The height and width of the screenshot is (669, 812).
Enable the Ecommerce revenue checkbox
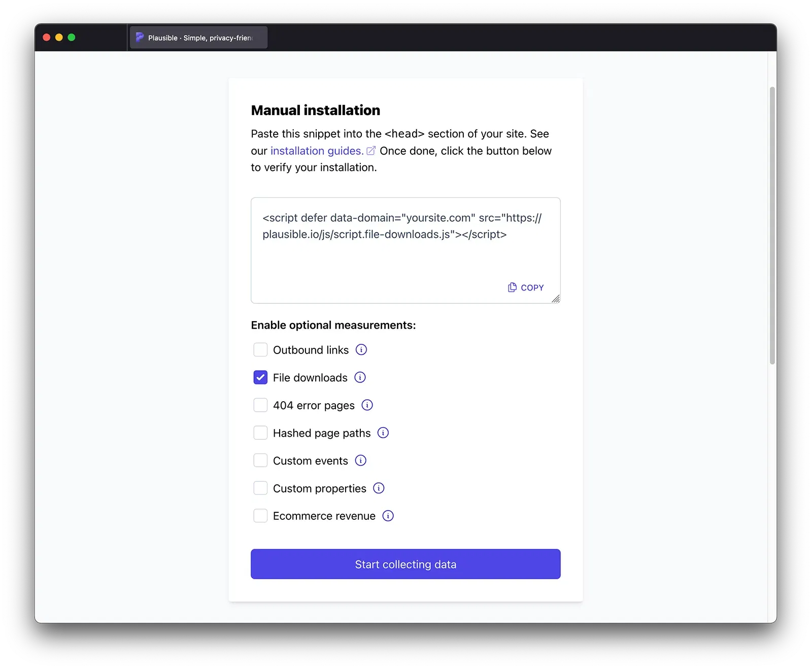[x=260, y=515]
